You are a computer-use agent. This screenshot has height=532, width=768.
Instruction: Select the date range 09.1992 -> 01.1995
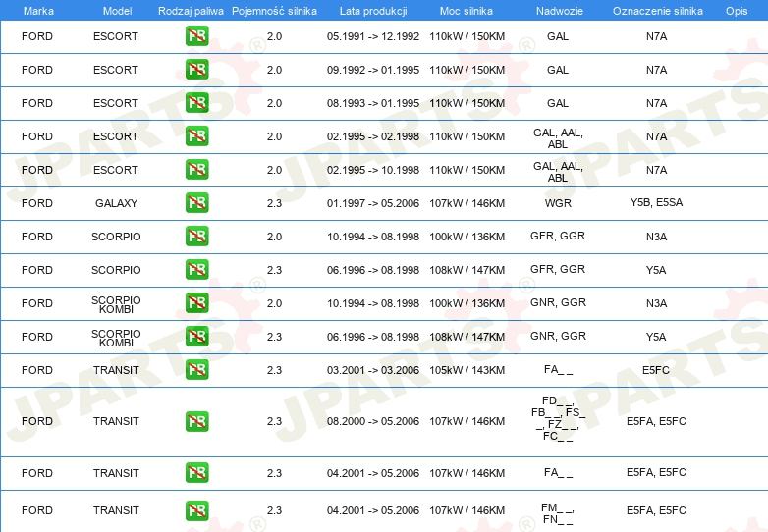pyautogui.click(x=373, y=70)
